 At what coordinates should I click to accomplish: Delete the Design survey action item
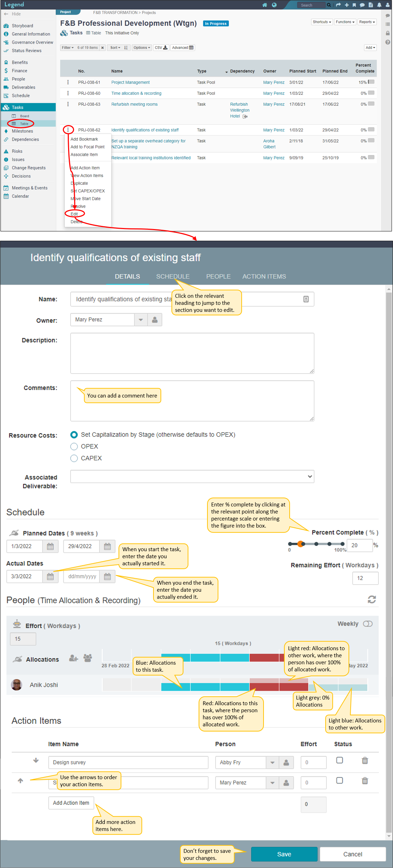coord(365,761)
